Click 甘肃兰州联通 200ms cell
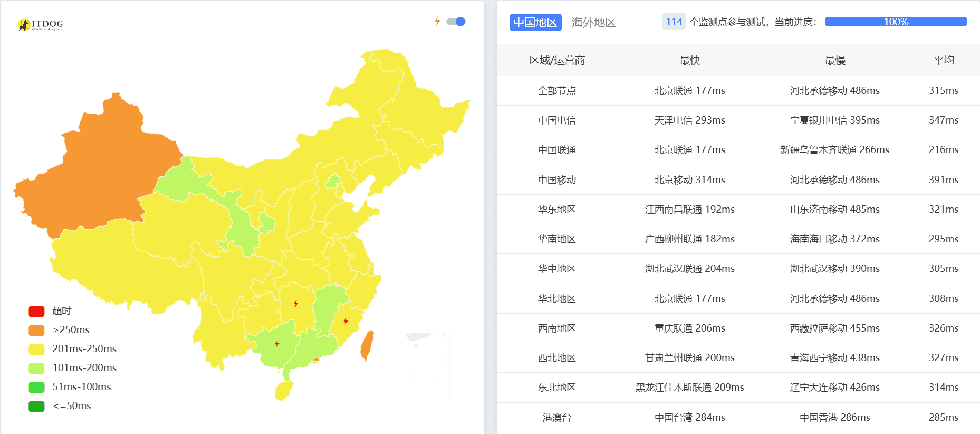This screenshot has width=980, height=434. (690, 358)
